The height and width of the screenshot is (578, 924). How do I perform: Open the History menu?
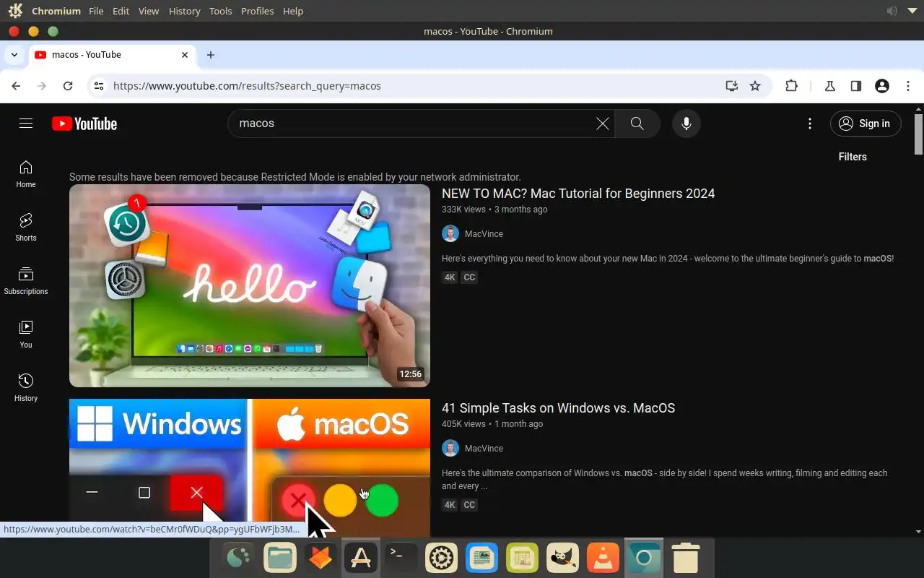pyautogui.click(x=184, y=11)
